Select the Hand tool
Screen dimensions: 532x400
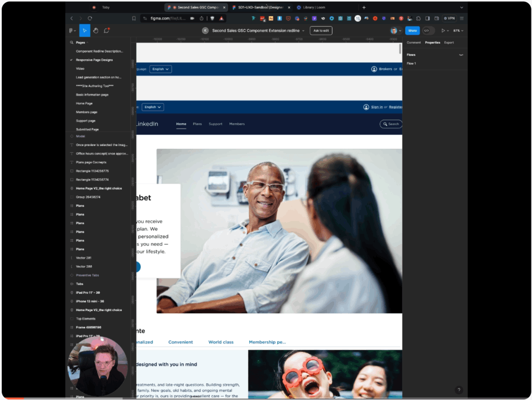96,31
